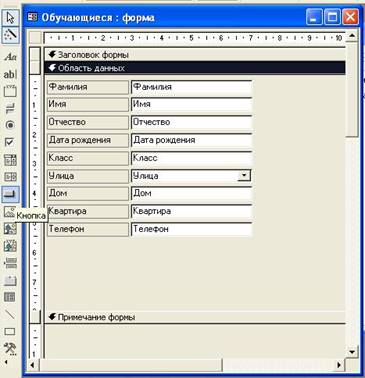Select the Фамилия text field control
The image size is (365, 378).
(x=191, y=87)
